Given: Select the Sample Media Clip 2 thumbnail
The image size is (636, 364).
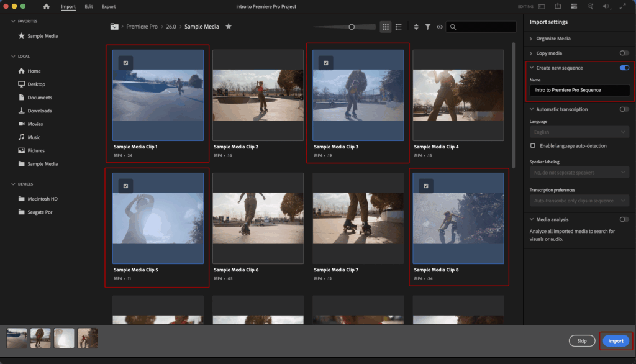Looking at the screenshot, I should pyautogui.click(x=258, y=96).
